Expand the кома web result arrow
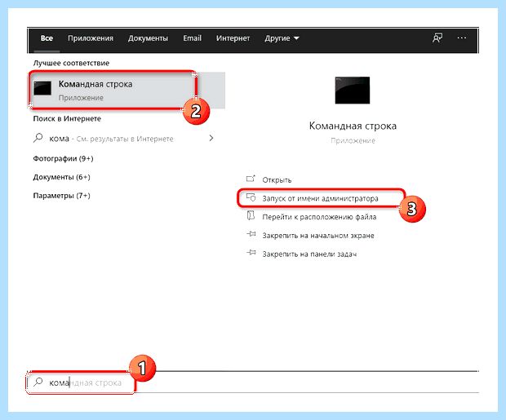This screenshot has width=506, height=420. click(211, 138)
